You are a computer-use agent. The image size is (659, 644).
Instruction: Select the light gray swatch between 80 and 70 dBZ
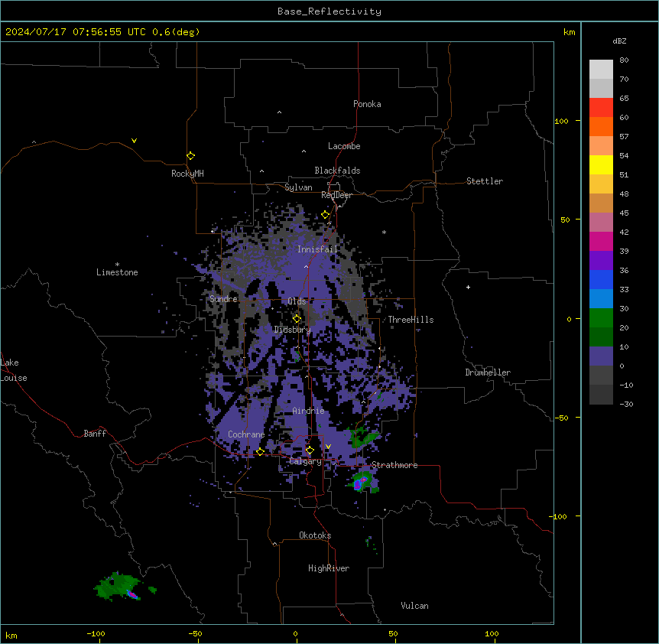(x=601, y=70)
